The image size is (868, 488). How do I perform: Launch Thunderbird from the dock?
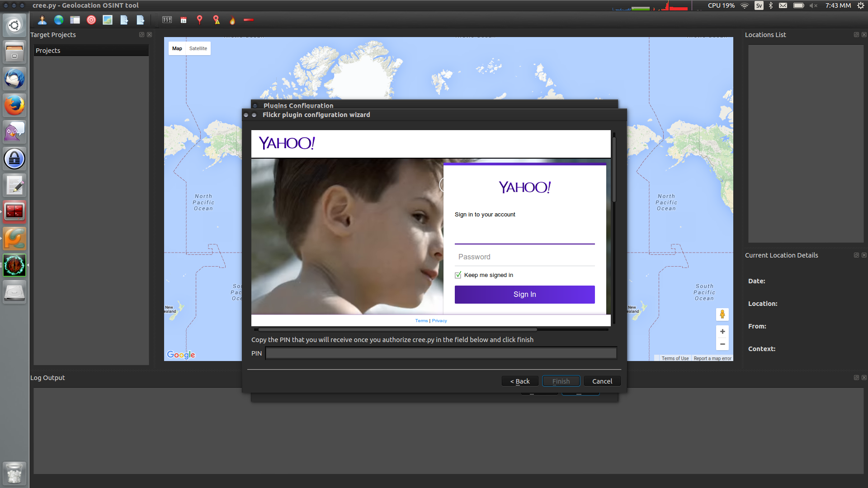14,79
